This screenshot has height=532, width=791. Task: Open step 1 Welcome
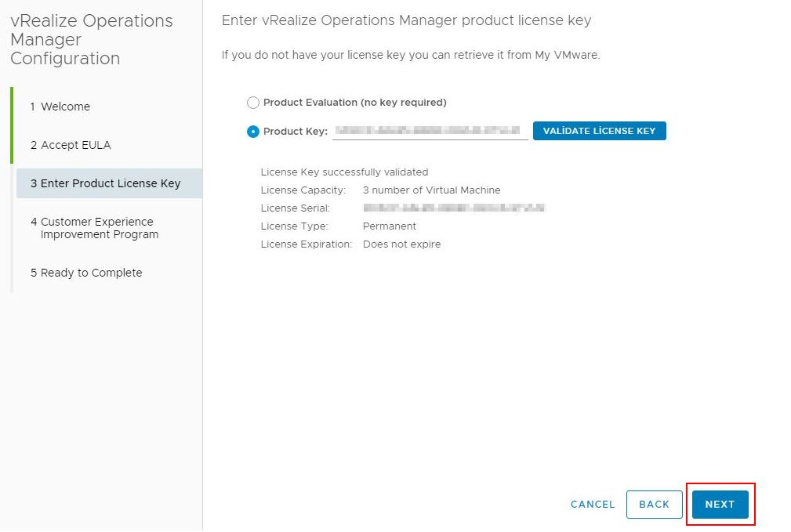(60, 107)
